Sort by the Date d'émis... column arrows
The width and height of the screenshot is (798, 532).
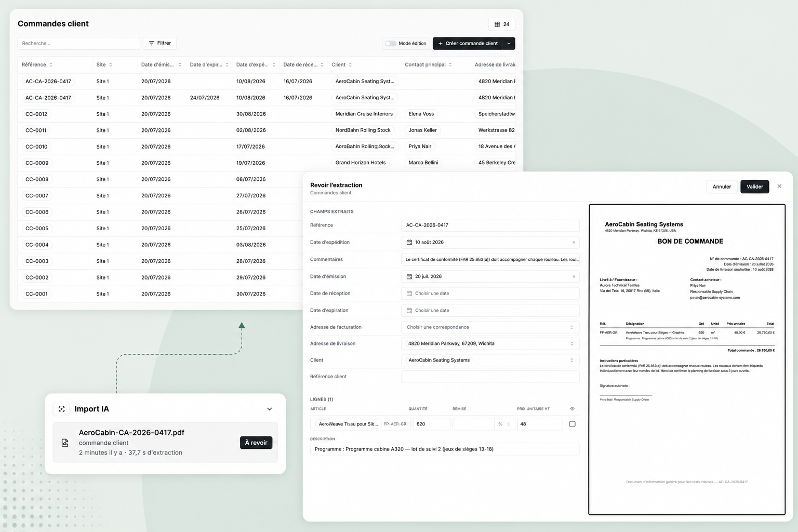tap(180, 65)
